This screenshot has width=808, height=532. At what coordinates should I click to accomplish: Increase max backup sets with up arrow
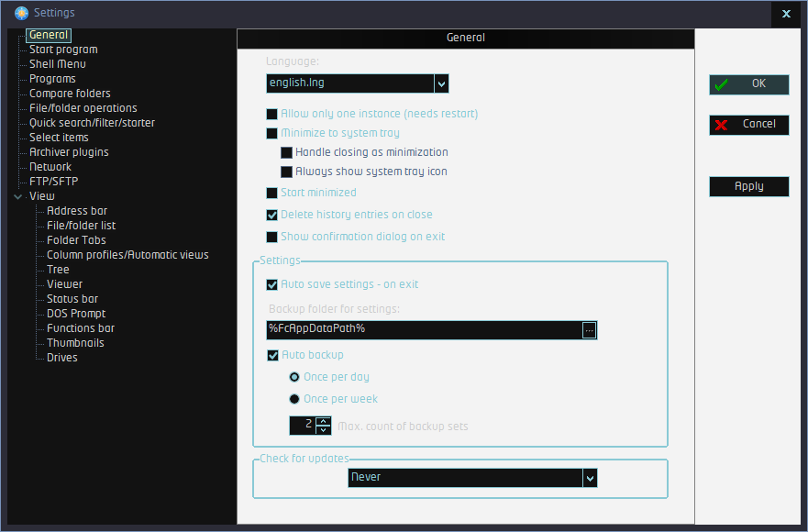coord(323,421)
